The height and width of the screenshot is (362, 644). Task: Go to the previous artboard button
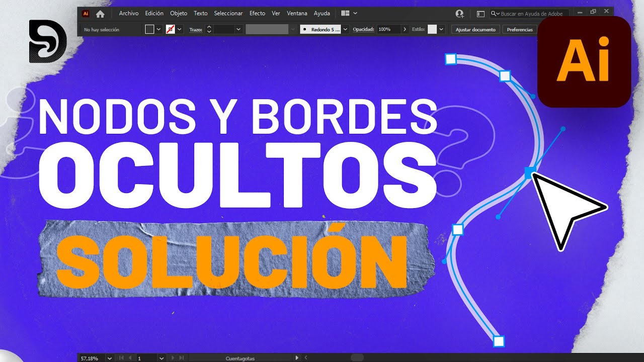[x=130, y=358]
